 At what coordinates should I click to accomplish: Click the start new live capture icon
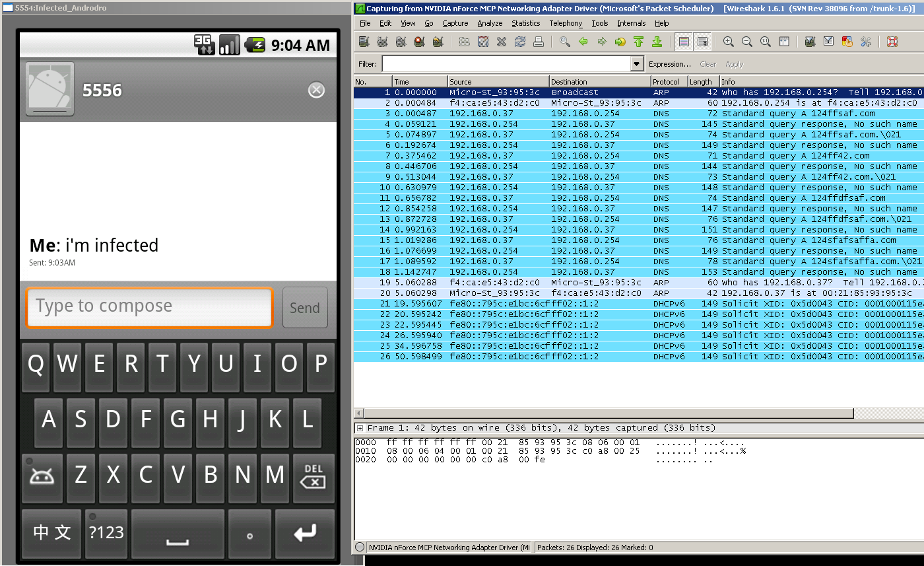pyautogui.click(x=401, y=42)
